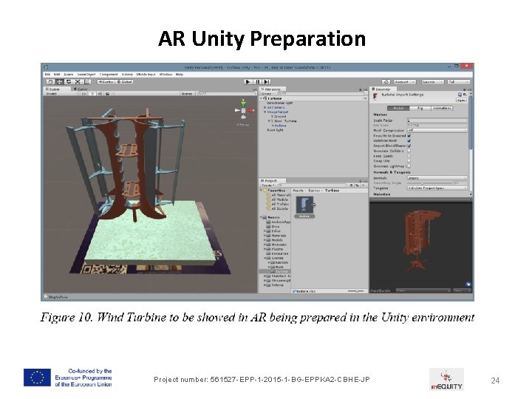Toggle the Global handle orientation button
The image size is (532, 399).
(x=125, y=82)
